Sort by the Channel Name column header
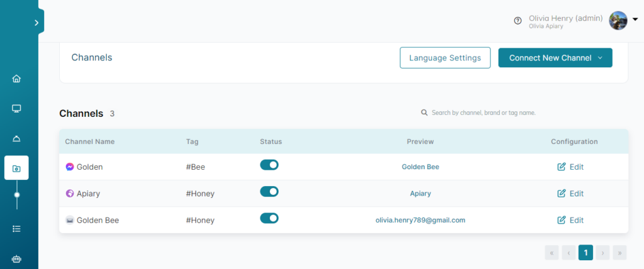 tap(90, 141)
